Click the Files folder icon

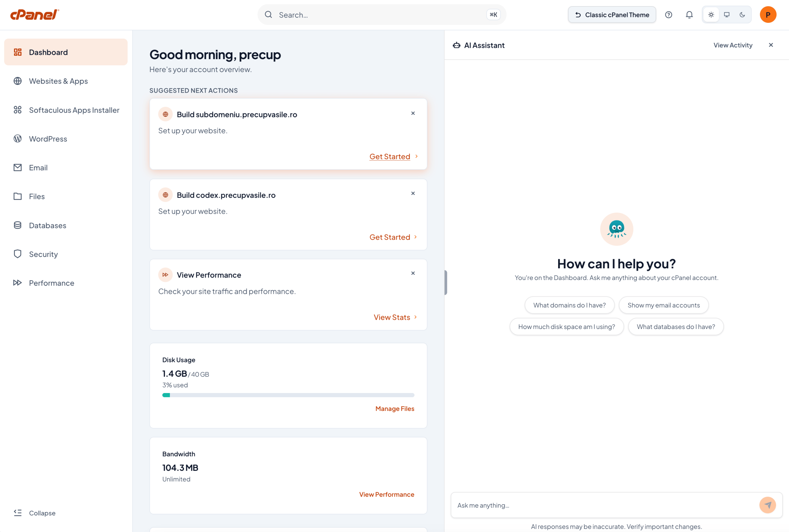coord(18,197)
